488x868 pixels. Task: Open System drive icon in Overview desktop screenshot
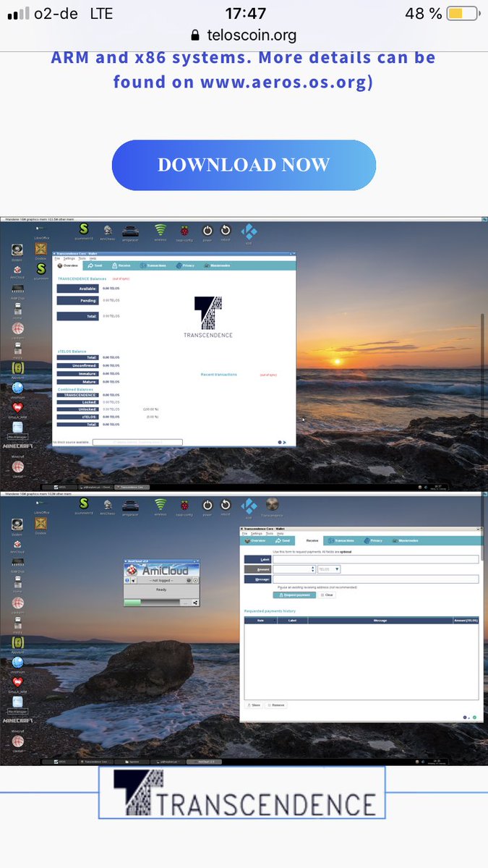pyautogui.click(x=17, y=249)
